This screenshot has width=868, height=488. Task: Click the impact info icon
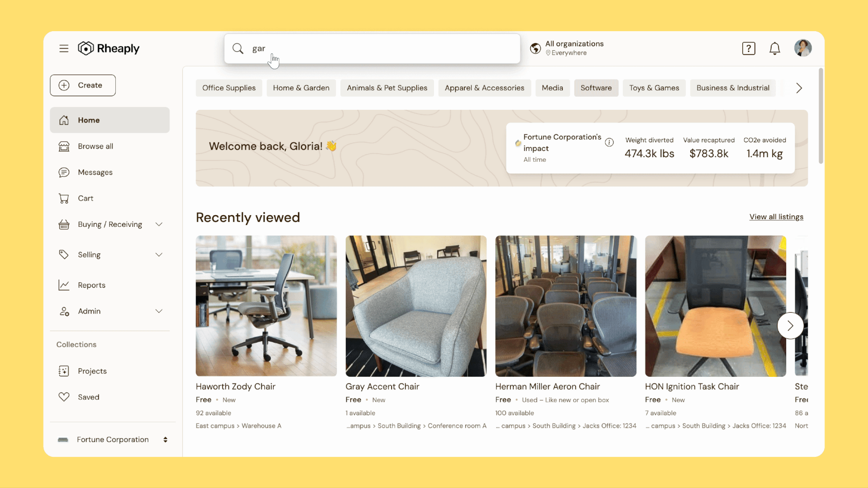click(x=609, y=142)
